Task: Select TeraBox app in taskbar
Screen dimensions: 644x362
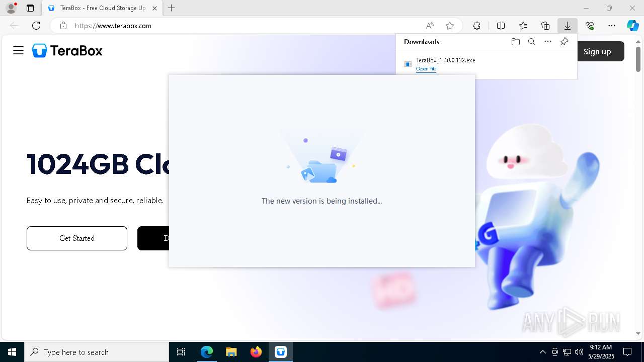Action: tap(281, 352)
